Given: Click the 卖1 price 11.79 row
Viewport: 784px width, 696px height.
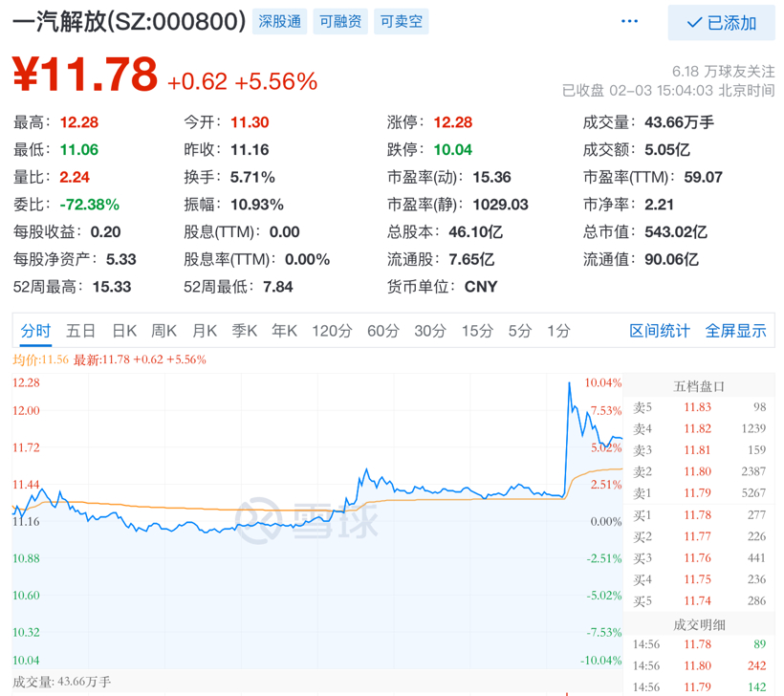Looking at the screenshot, I should pos(699,493).
